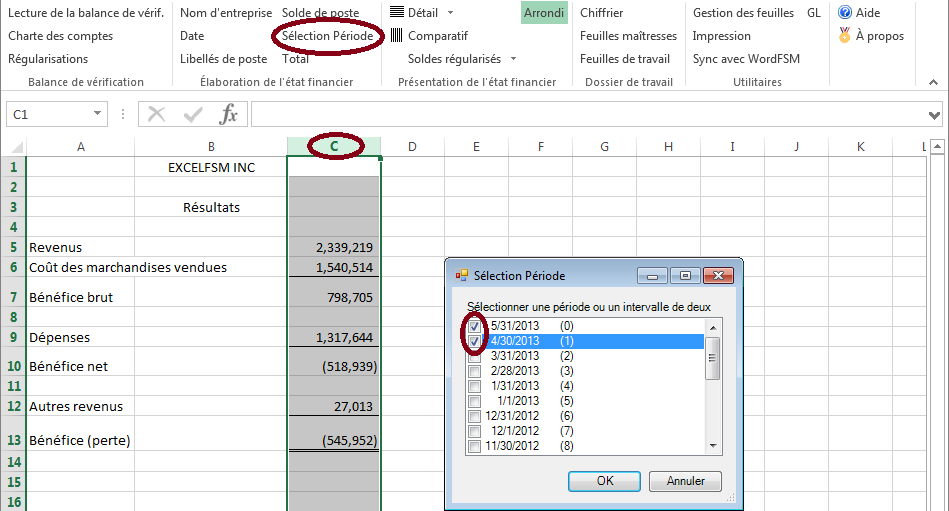Click the formula bar cancel X icon
Viewport: 949px width, 511px height.
coord(157,114)
